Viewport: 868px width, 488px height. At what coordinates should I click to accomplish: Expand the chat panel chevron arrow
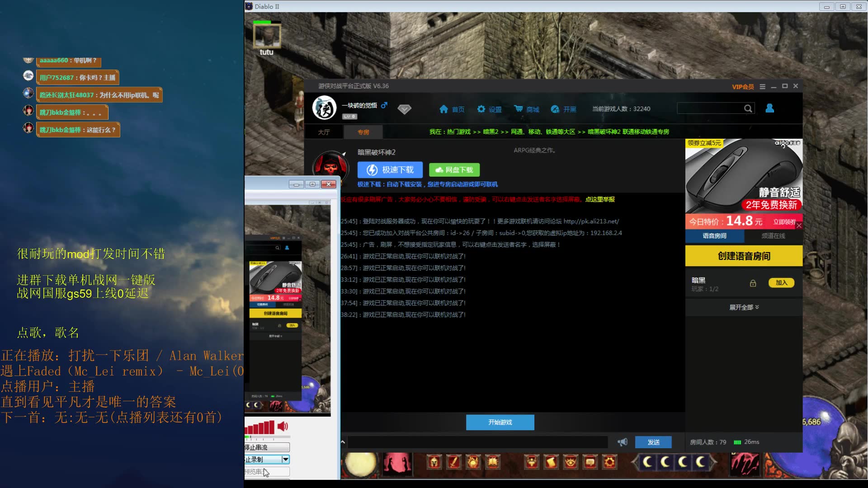pyautogui.click(x=343, y=442)
